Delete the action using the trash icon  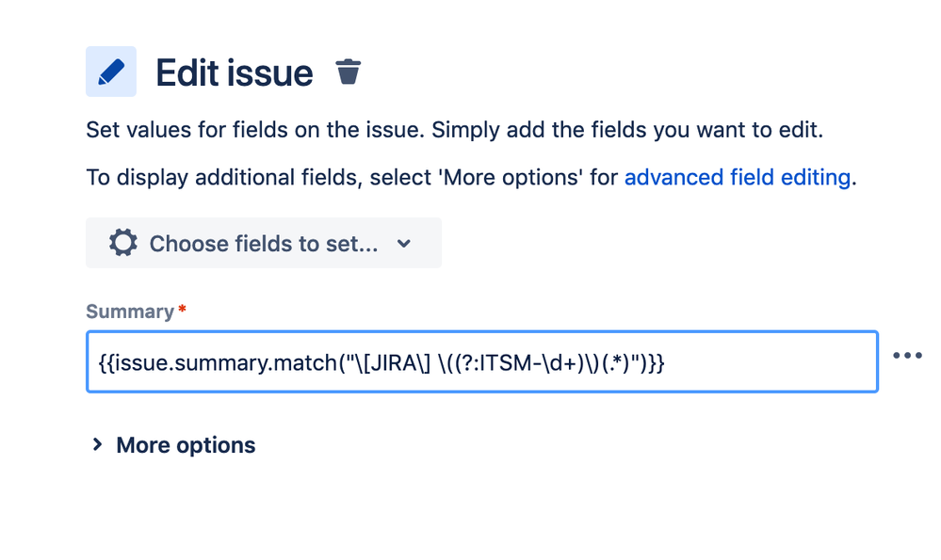pyautogui.click(x=349, y=72)
